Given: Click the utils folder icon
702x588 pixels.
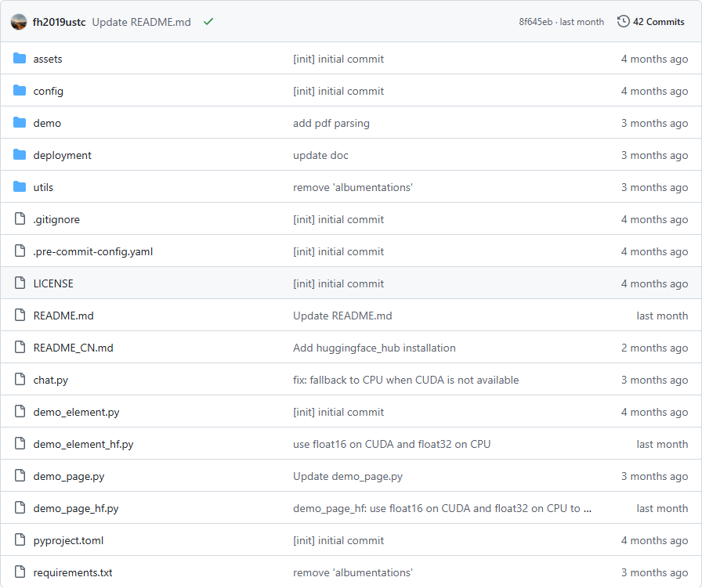Looking at the screenshot, I should tap(20, 187).
